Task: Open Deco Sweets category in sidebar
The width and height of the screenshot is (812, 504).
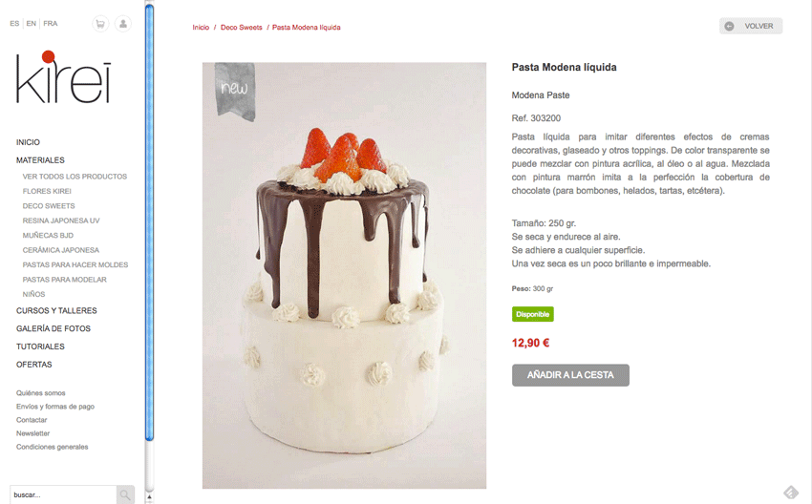Action: tap(49, 206)
